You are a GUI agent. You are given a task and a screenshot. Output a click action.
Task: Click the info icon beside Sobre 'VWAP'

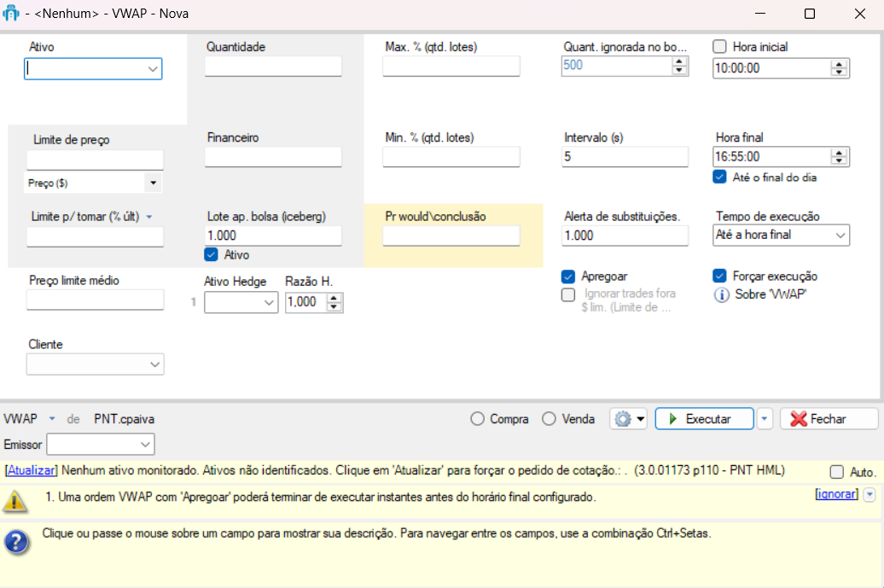[x=721, y=294]
